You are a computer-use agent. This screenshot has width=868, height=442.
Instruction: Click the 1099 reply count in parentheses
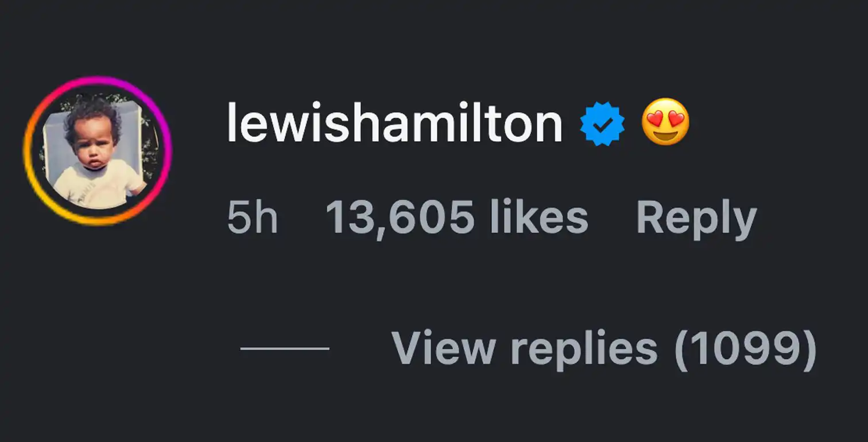[745, 348]
